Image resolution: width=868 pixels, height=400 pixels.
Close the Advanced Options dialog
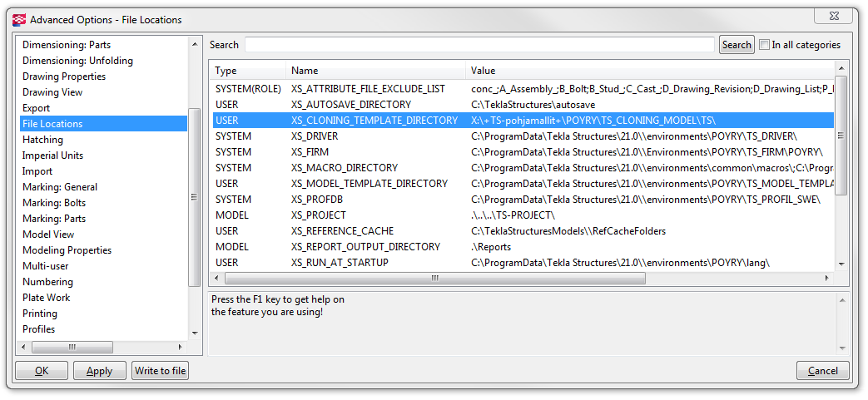pyautogui.click(x=833, y=16)
